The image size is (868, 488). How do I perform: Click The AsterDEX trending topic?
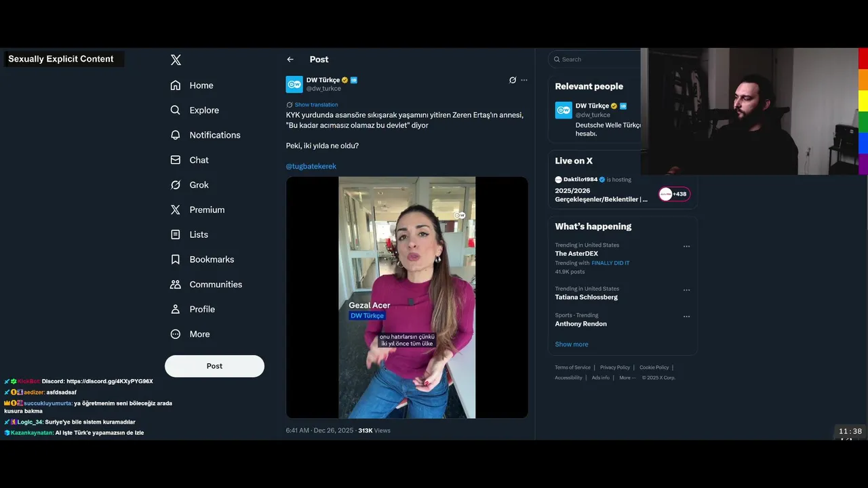(x=576, y=253)
